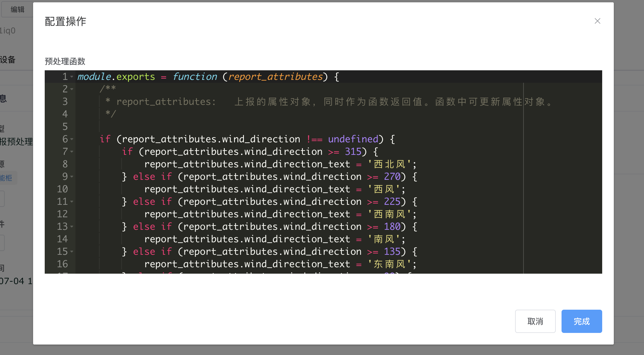The image size is (644, 355).
Task: Click the 配置操作 dialog title
Action: pos(66,21)
